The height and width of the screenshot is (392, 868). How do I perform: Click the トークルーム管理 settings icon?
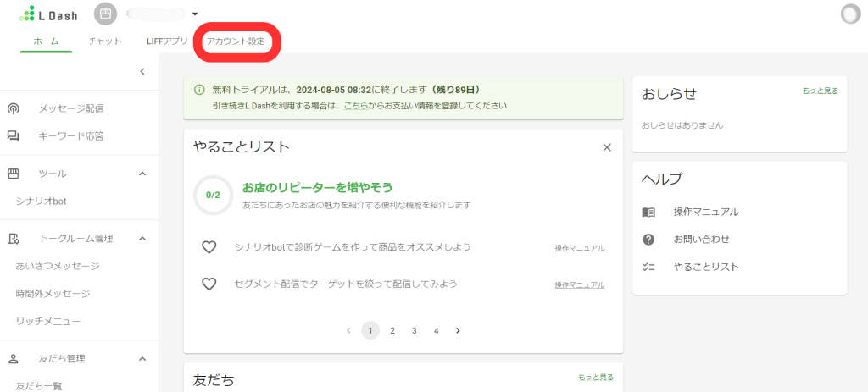14,239
